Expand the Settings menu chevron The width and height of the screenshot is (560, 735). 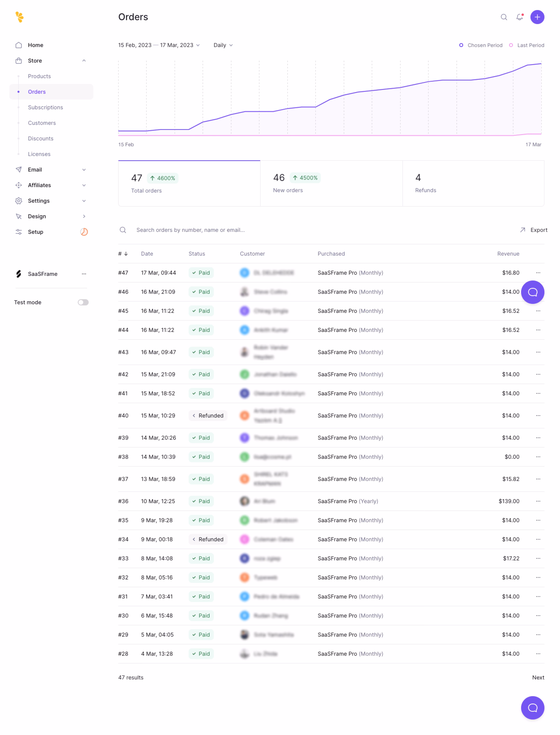point(84,201)
